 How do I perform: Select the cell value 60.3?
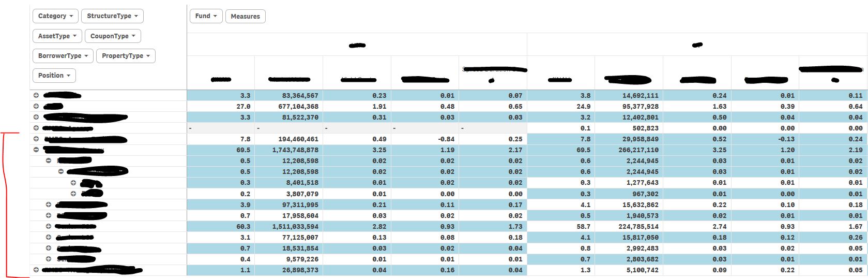pos(221,227)
